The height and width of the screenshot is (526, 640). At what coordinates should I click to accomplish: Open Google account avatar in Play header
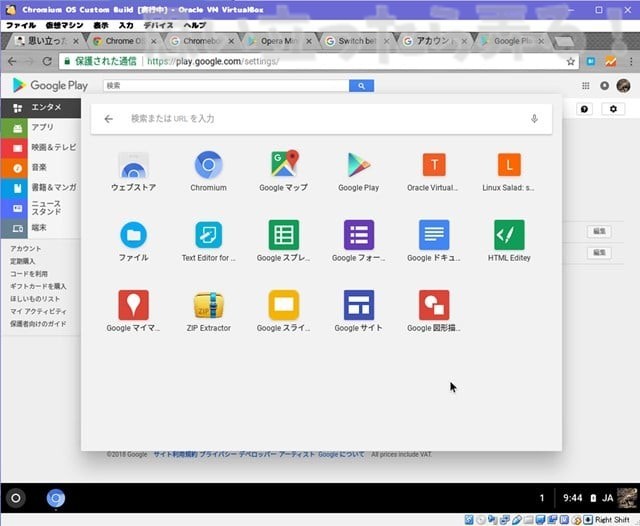pyautogui.click(x=623, y=86)
